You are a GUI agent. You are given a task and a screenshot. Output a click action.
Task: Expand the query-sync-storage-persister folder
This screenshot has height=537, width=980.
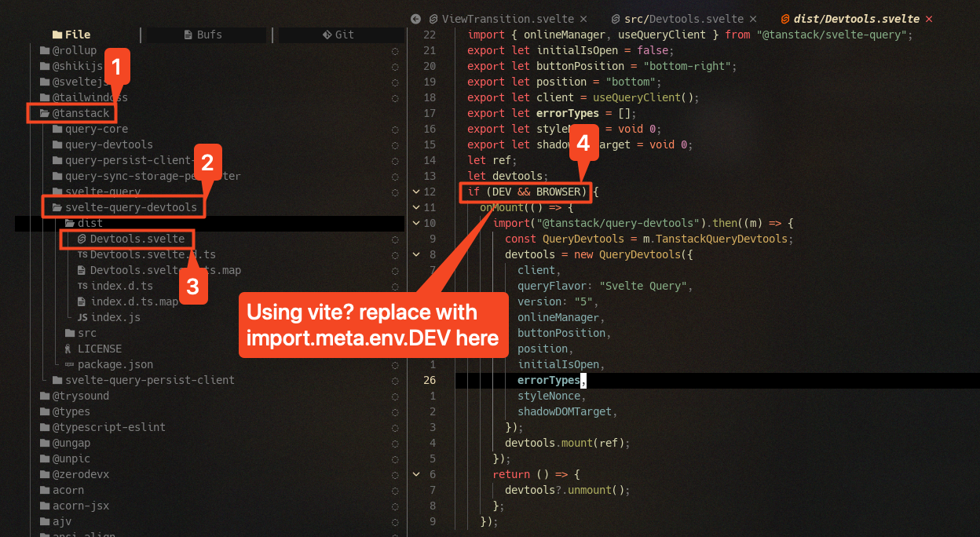(x=146, y=176)
